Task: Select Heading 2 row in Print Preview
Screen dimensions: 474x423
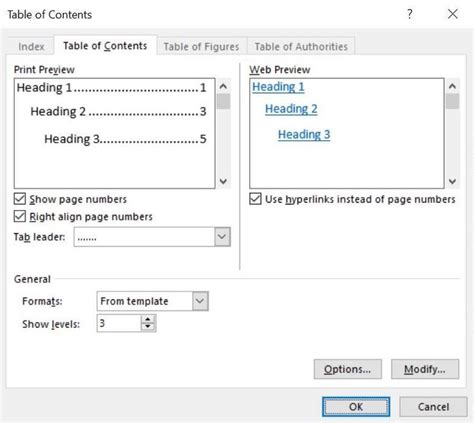Action: (x=118, y=111)
